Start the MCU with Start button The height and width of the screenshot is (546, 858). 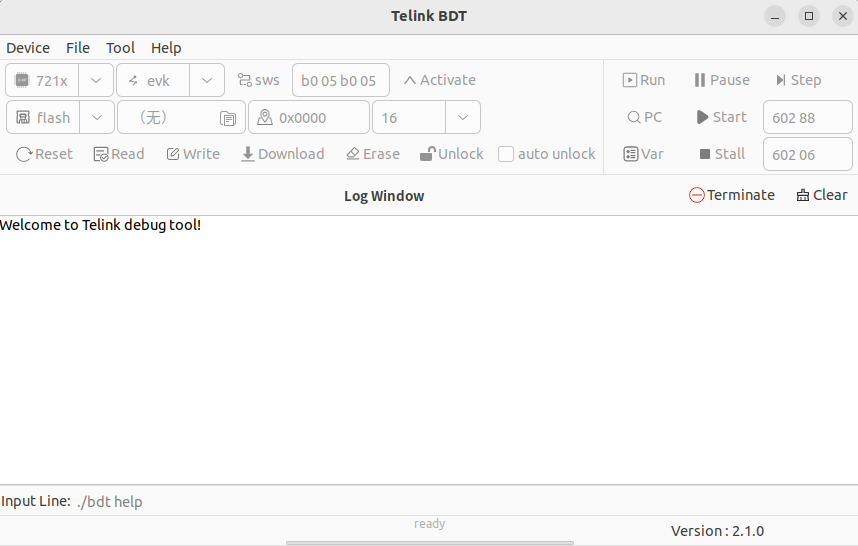[x=722, y=117]
